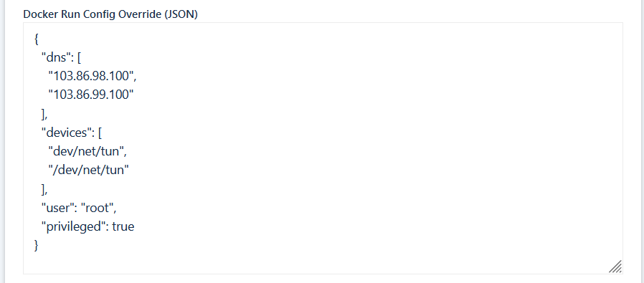
Task: Click the "dev/net/tun" entry without leading slash
Action: click(88, 152)
